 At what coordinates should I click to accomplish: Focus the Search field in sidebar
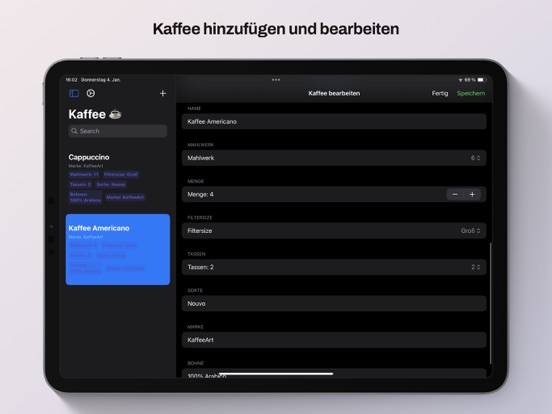pos(118,131)
